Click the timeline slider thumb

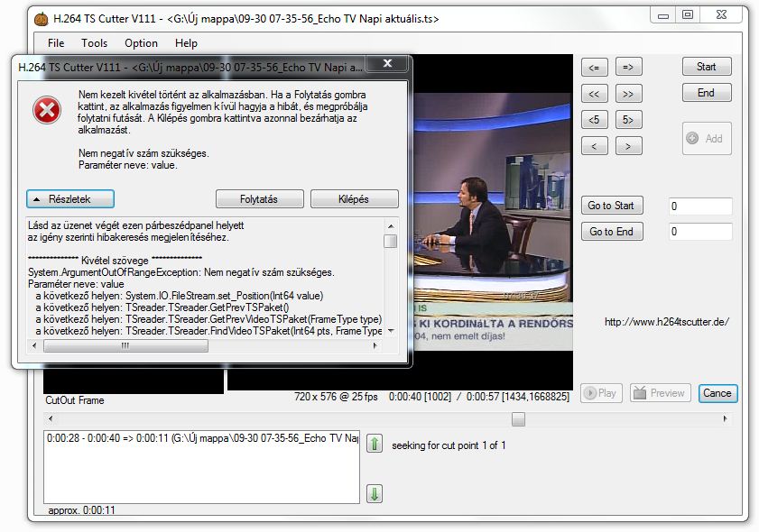click(518, 418)
